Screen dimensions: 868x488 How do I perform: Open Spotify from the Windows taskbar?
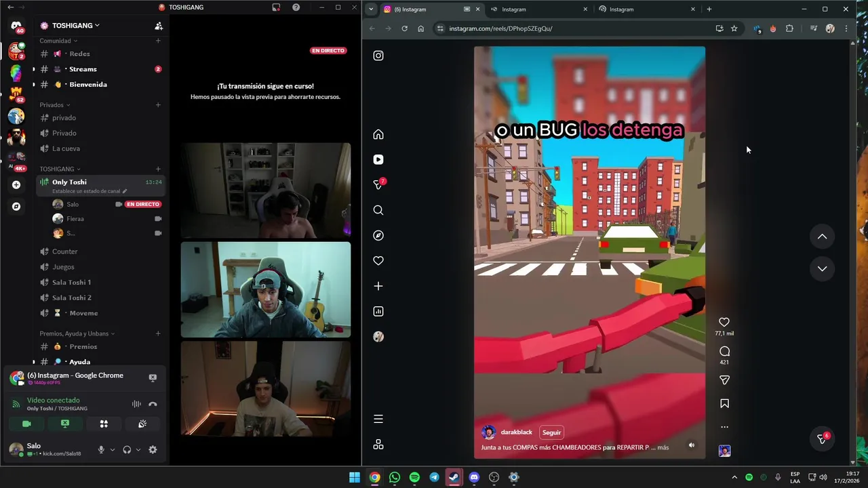point(414,477)
